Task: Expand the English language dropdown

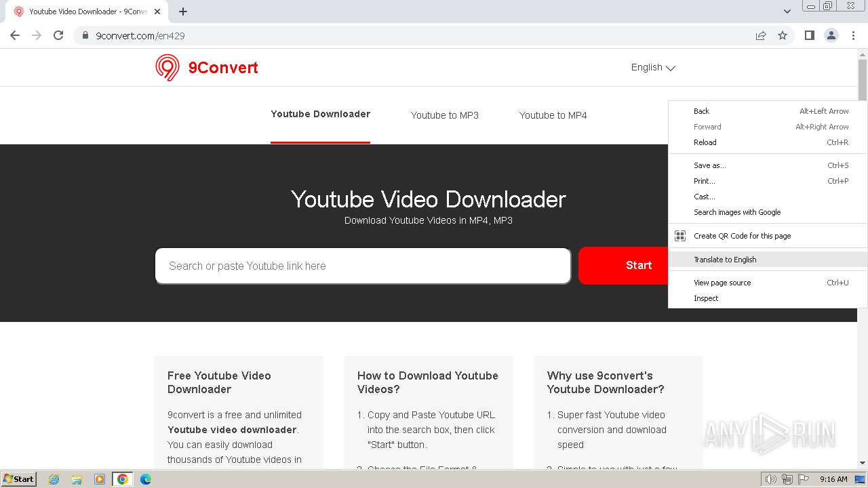Action: coord(653,67)
